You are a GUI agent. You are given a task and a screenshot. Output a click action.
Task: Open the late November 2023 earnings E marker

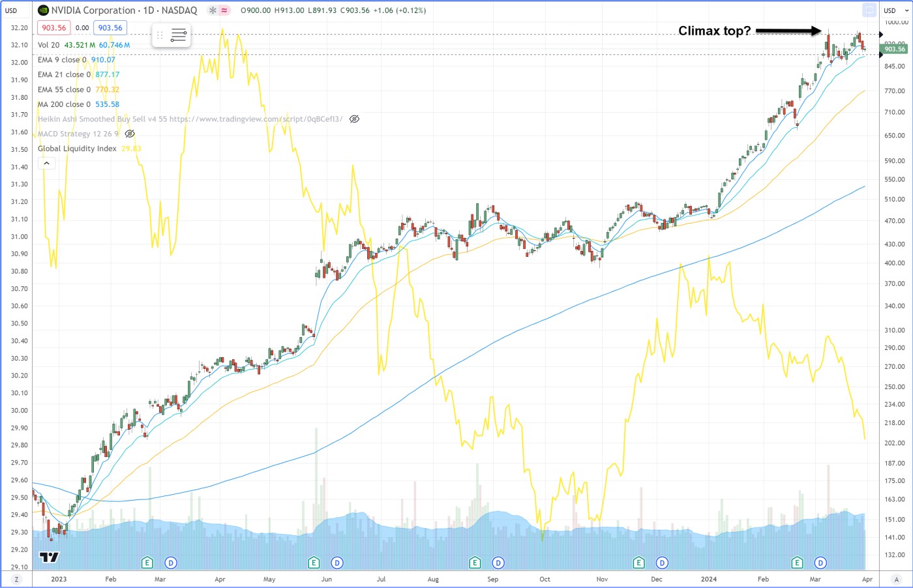[x=638, y=563]
